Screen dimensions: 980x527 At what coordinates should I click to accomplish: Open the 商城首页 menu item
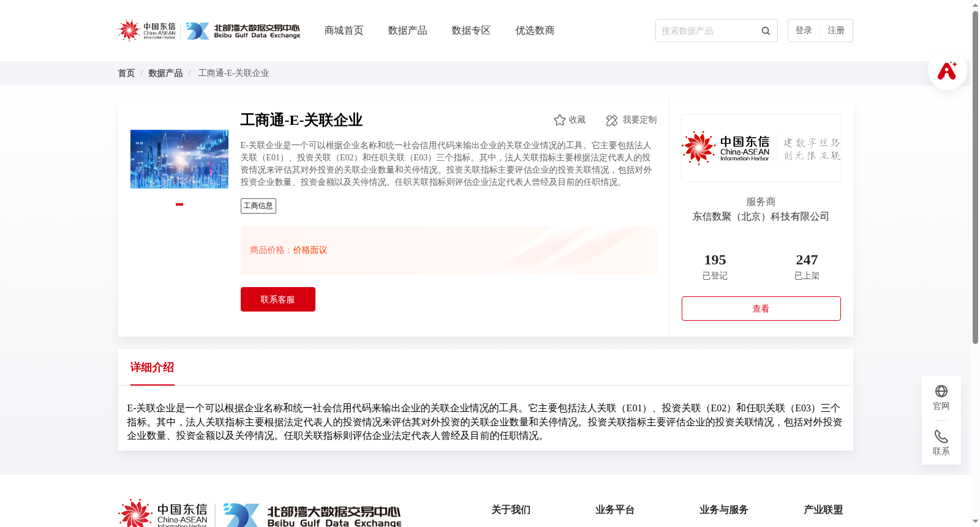coord(344,31)
